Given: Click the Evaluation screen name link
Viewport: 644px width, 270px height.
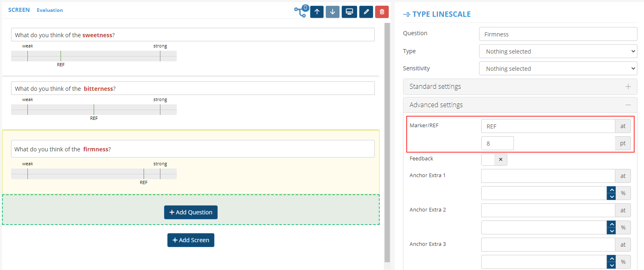Looking at the screenshot, I should point(50,10).
